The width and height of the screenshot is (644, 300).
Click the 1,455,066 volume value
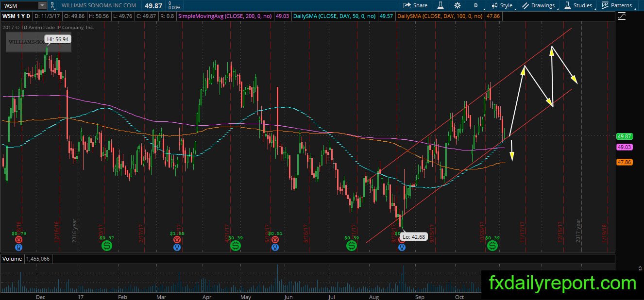coord(38,259)
